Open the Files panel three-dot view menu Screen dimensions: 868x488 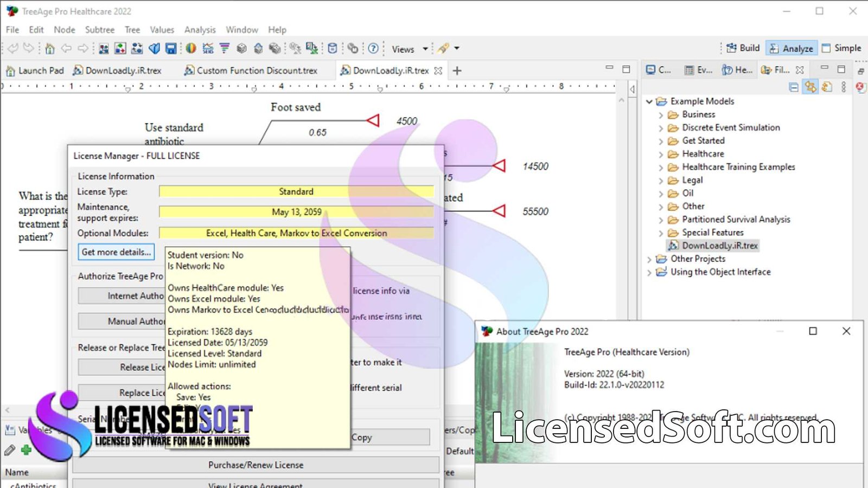point(844,87)
